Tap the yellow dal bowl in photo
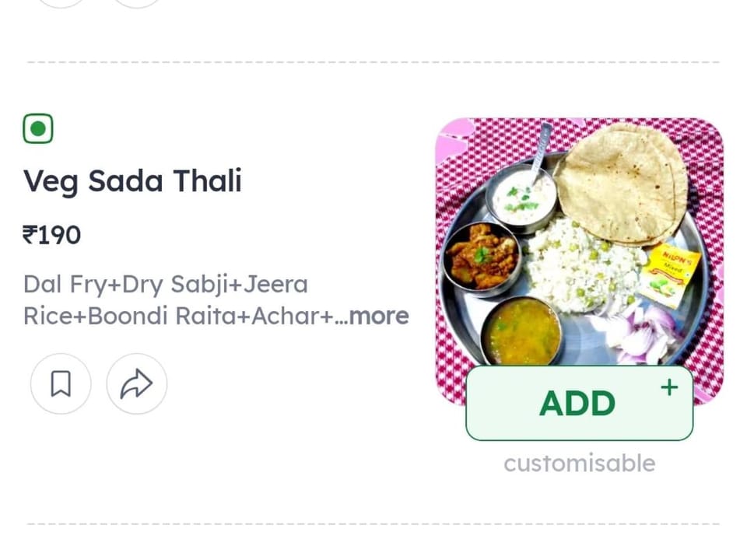The height and width of the screenshot is (560, 747). (x=522, y=331)
